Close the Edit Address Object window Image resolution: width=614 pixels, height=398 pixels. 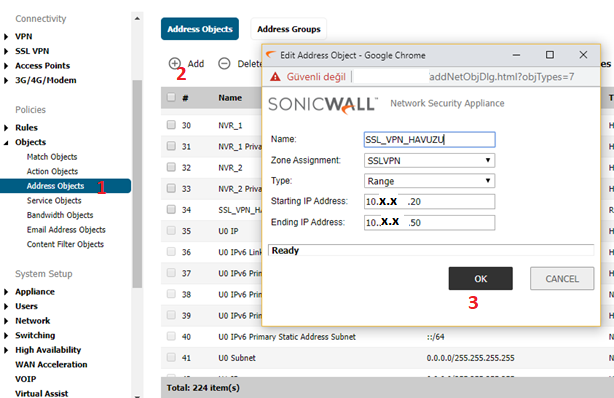pyautogui.click(x=583, y=55)
